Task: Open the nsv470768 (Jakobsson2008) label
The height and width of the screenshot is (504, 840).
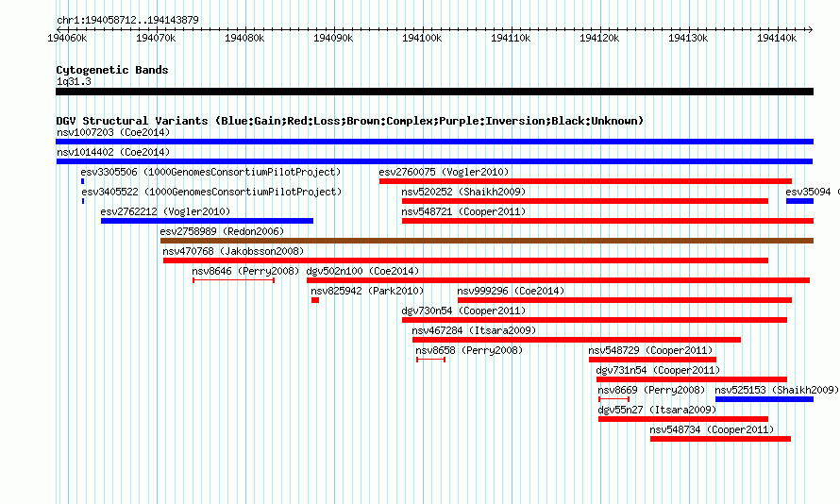Action: [x=233, y=251]
